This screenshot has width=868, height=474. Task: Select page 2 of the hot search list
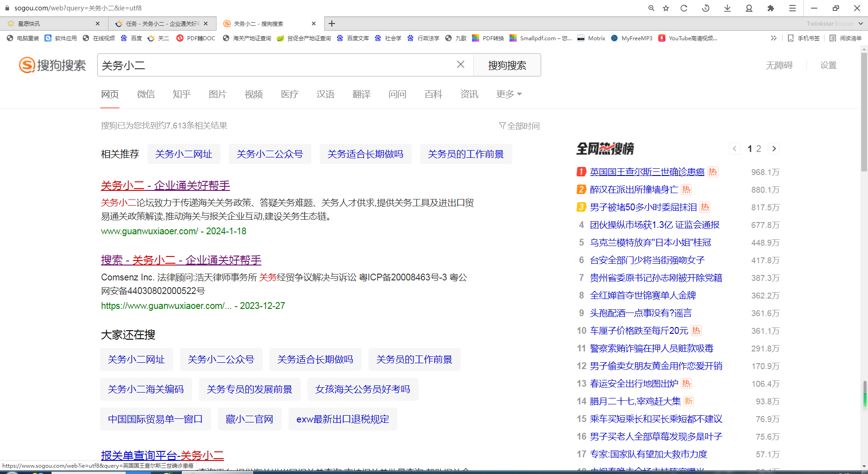coord(759,149)
